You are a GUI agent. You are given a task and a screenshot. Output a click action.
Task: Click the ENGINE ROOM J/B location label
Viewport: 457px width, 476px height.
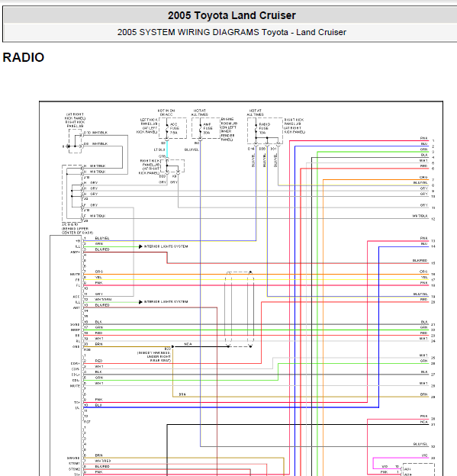(x=228, y=130)
